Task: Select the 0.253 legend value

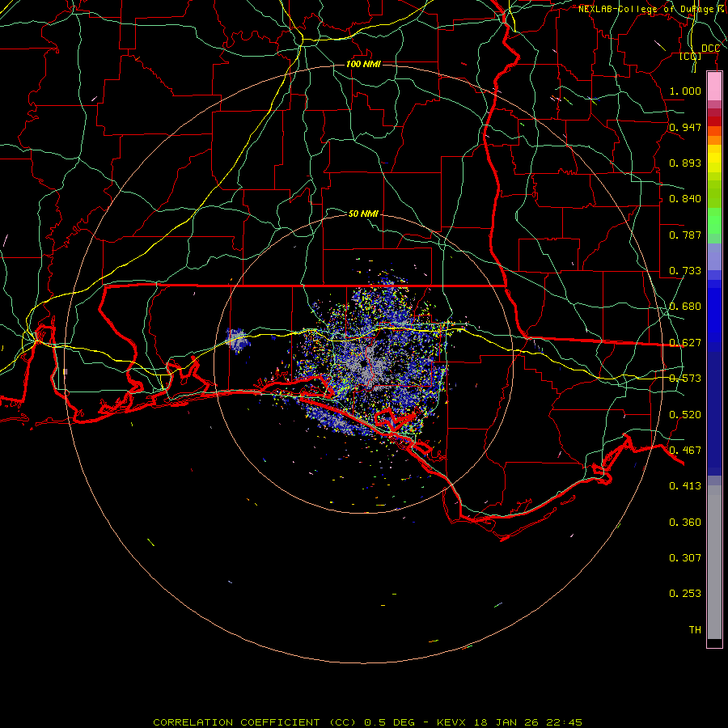Action: tap(685, 594)
